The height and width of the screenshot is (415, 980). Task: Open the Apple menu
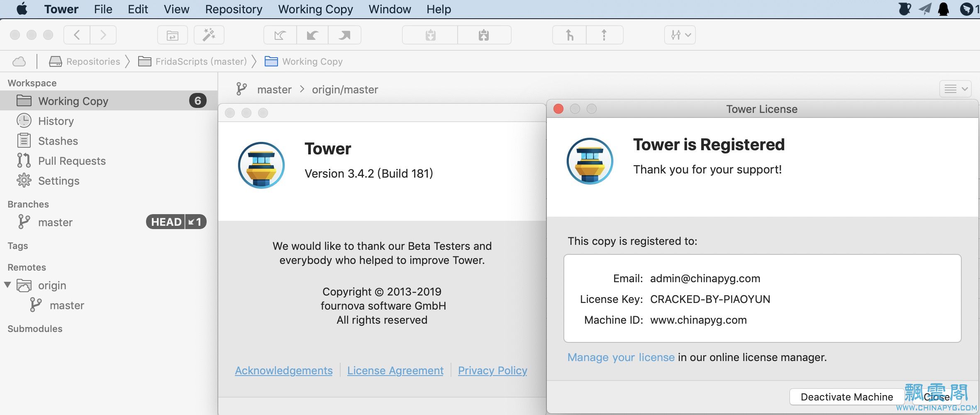coord(22,9)
